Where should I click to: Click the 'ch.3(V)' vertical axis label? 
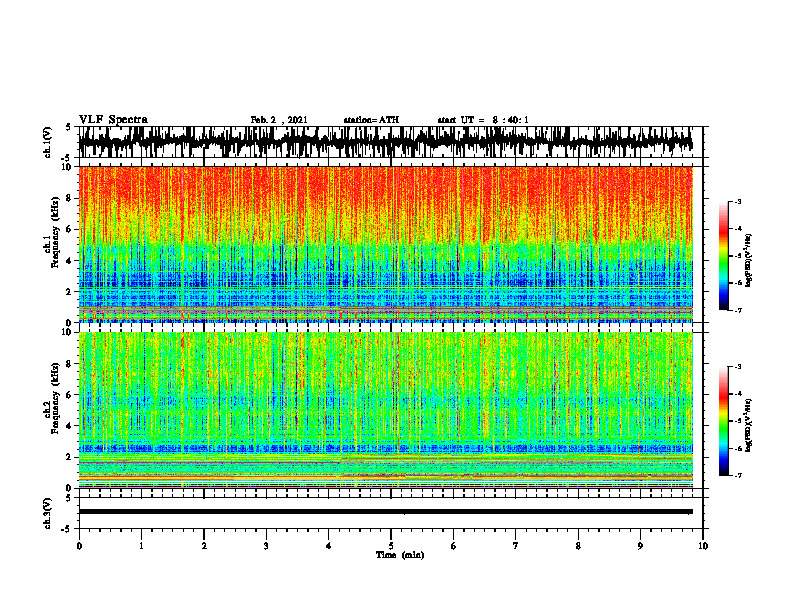[x=48, y=514]
